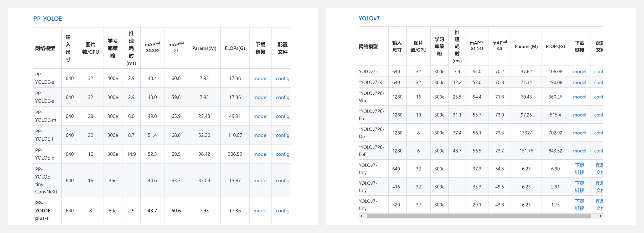Select the 702.92 FLOPs cell
The image size is (644, 233).
point(555,133)
